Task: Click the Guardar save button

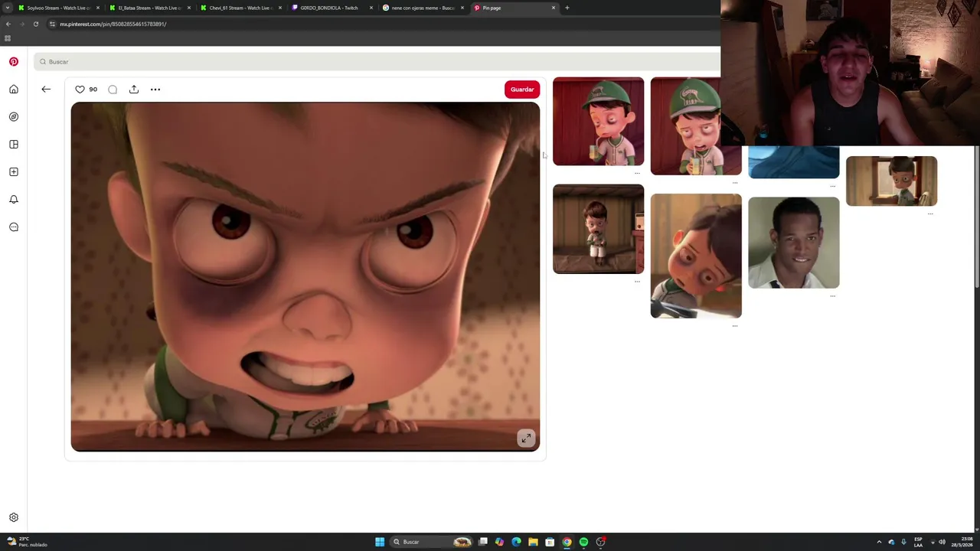Action: [x=522, y=90]
